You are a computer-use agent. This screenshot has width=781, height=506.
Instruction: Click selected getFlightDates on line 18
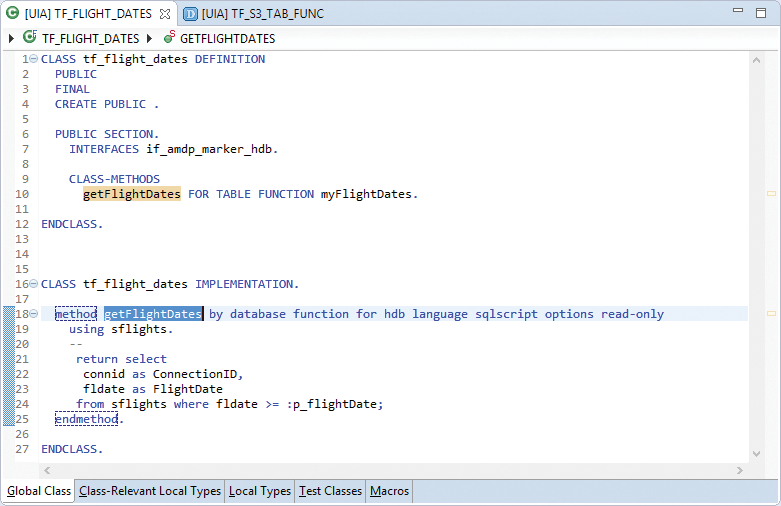pos(153,314)
